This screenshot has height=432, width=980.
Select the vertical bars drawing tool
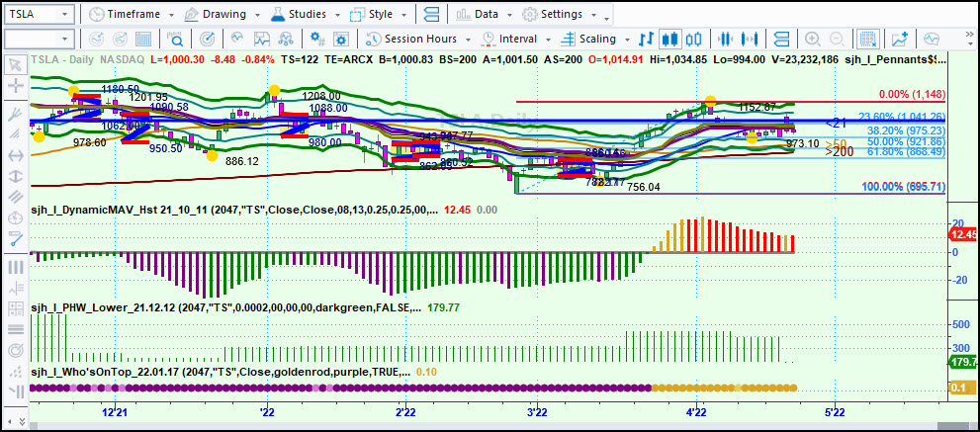[16, 267]
